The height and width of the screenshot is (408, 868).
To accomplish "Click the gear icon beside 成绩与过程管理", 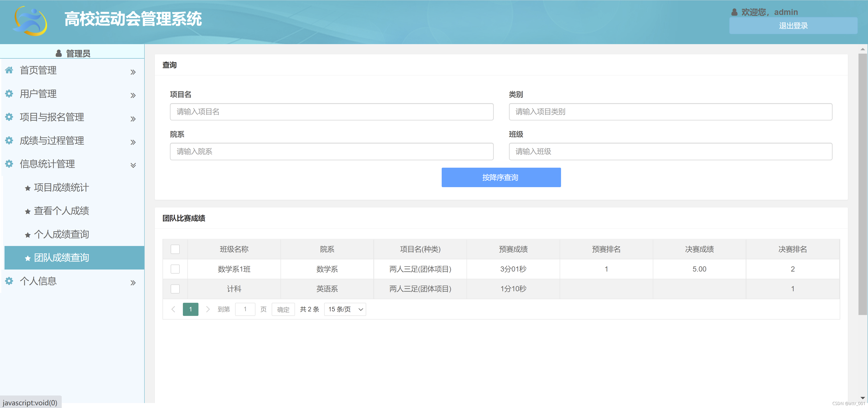I will pyautogui.click(x=9, y=140).
